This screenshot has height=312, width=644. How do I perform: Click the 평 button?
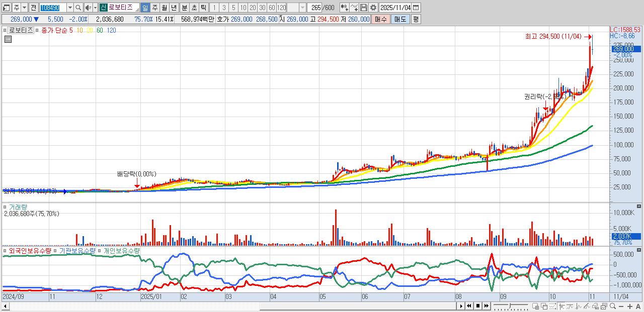coord(416,19)
